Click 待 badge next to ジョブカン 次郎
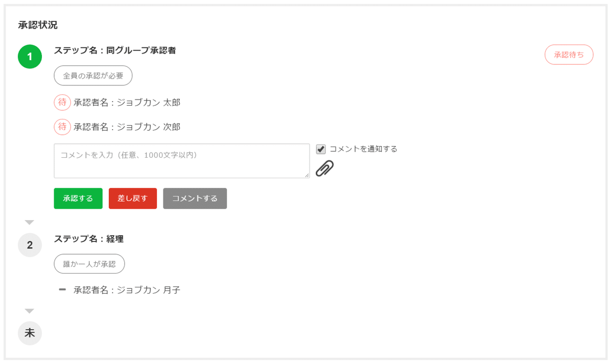Screen dimensions: 613x364 click(x=62, y=127)
